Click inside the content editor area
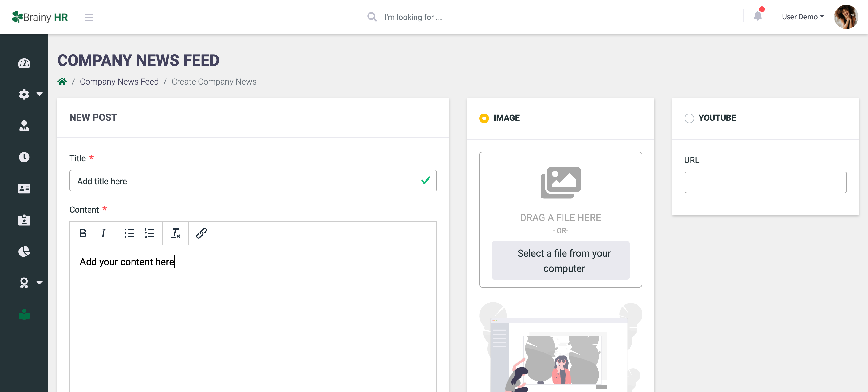Viewport: 868px width, 392px height. (253, 318)
